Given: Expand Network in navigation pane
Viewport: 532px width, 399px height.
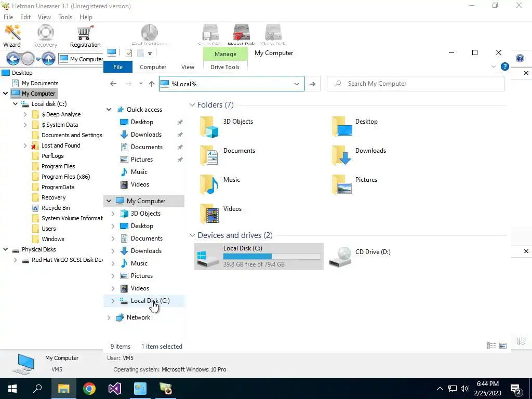Looking at the screenshot, I should click(109, 317).
